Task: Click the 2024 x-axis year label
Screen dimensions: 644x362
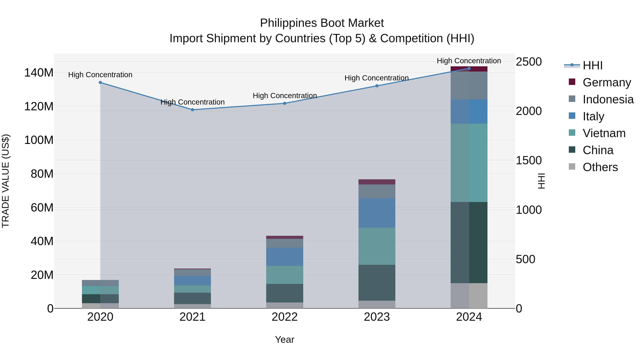Action: (469, 317)
